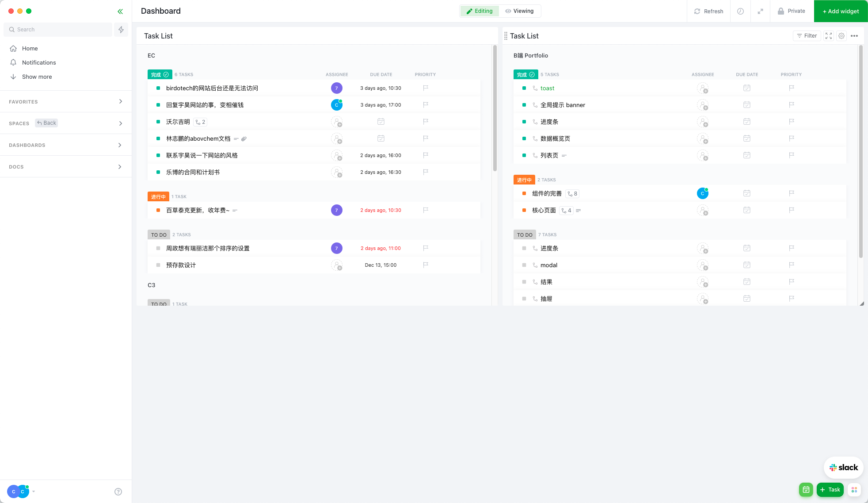The image size is (868, 503).
Task: Open the 预存款设计 task
Action: pyautogui.click(x=181, y=265)
